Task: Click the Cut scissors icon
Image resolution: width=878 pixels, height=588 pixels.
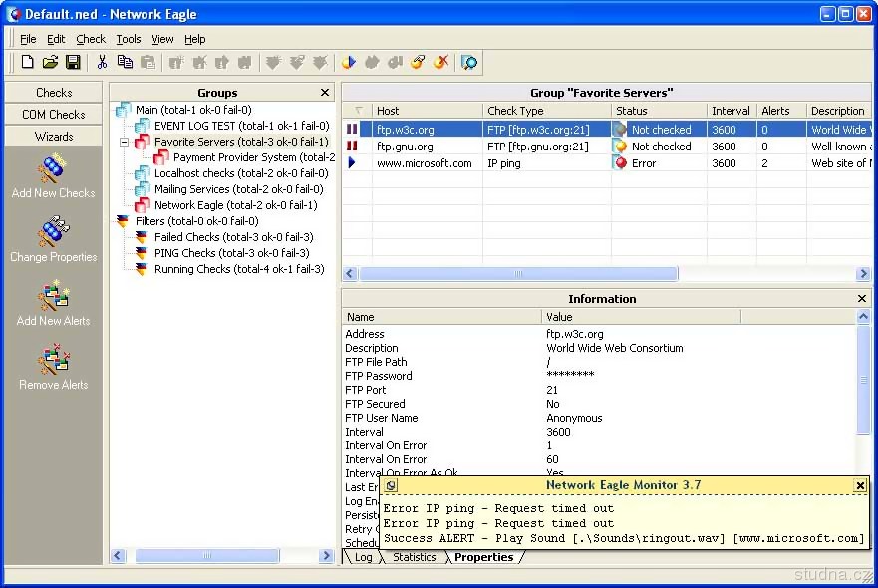Action: (101, 62)
